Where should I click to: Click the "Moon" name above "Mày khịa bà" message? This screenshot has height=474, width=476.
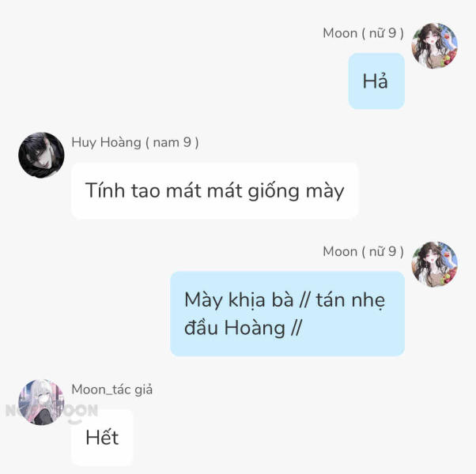(340, 251)
